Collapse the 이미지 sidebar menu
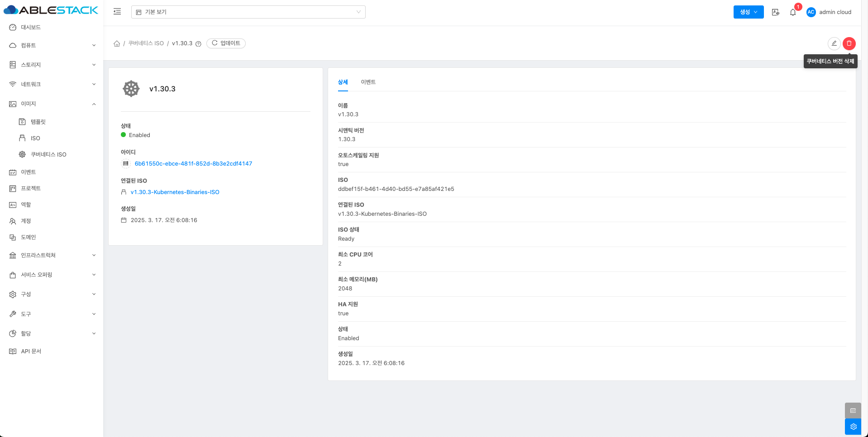This screenshot has width=868, height=437. click(x=52, y=104)
